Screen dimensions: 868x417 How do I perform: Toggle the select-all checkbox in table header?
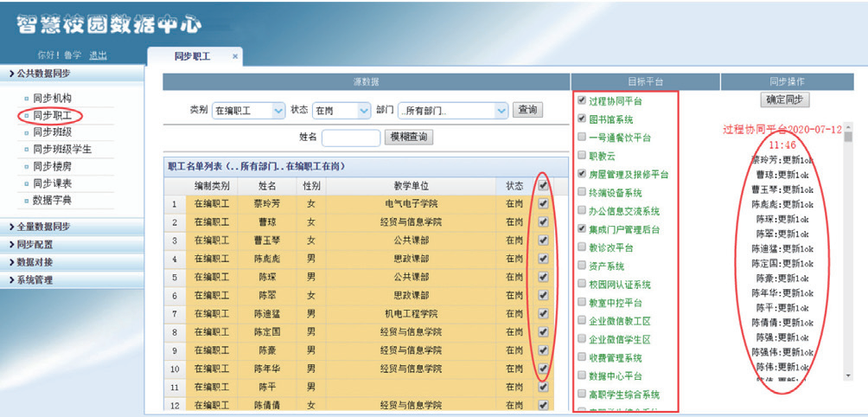click(543, 185)
